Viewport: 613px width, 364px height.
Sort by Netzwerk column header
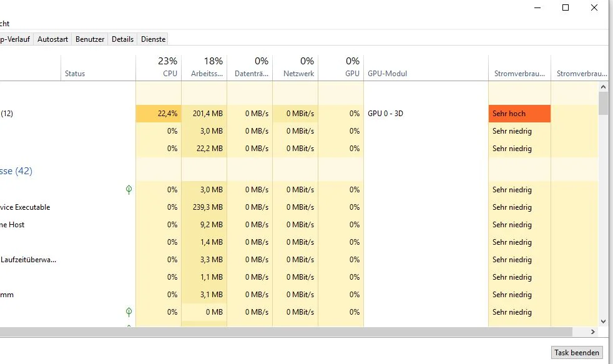(x=295, y=67)
